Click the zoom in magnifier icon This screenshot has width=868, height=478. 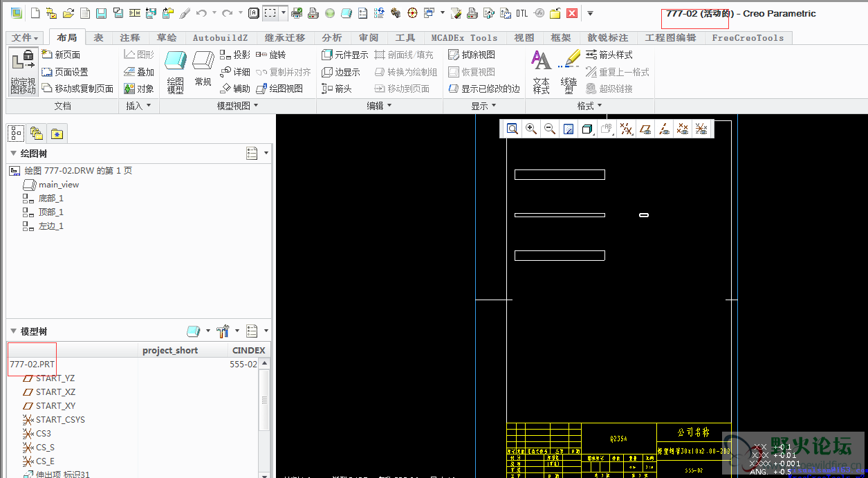[x=531, y=129]
